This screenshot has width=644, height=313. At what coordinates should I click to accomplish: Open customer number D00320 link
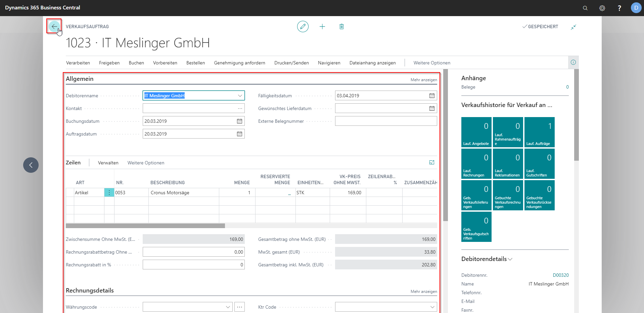coord(561,275)
